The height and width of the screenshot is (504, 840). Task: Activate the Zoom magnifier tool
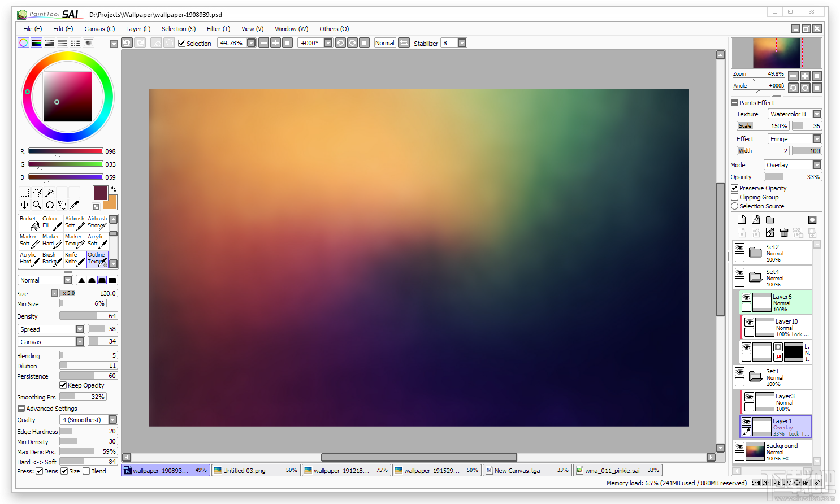(37, 205)
